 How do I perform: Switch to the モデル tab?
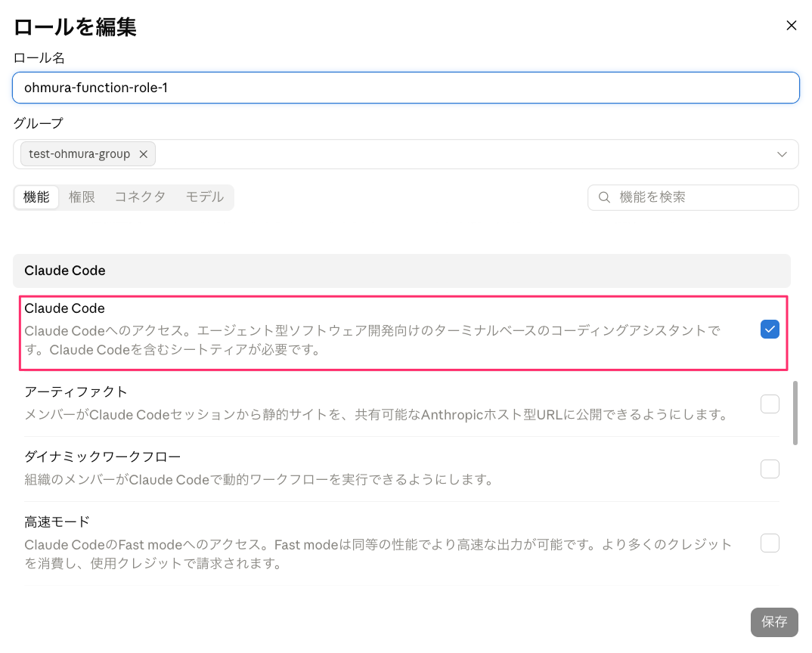coord(205,197)
